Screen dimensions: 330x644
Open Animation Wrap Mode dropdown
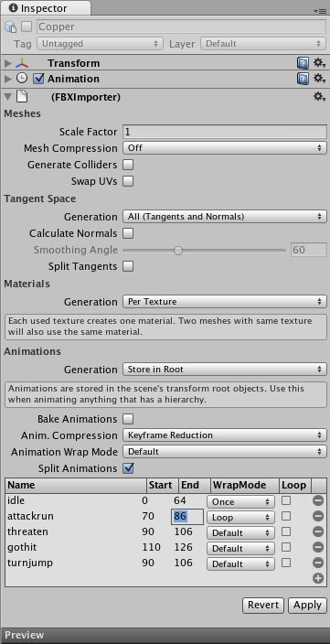pyautogui.click(x=225, y=452)
